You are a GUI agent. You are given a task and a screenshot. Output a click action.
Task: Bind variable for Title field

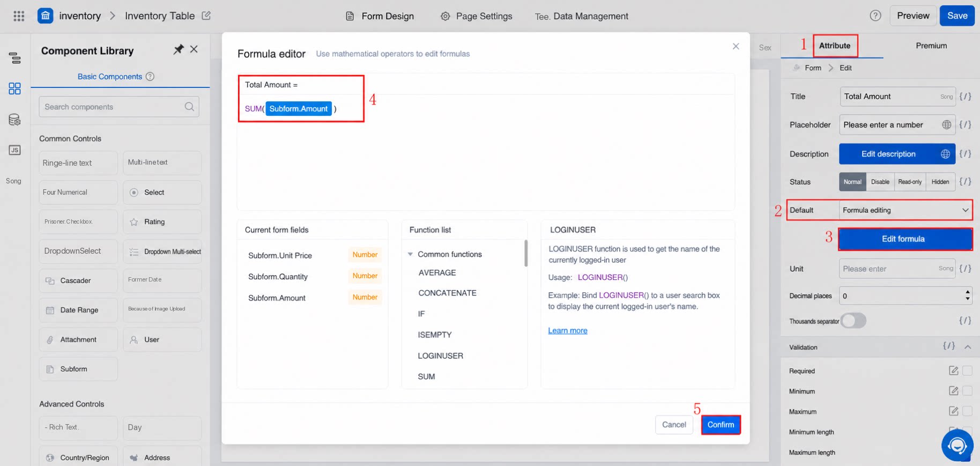click(965, 97)
